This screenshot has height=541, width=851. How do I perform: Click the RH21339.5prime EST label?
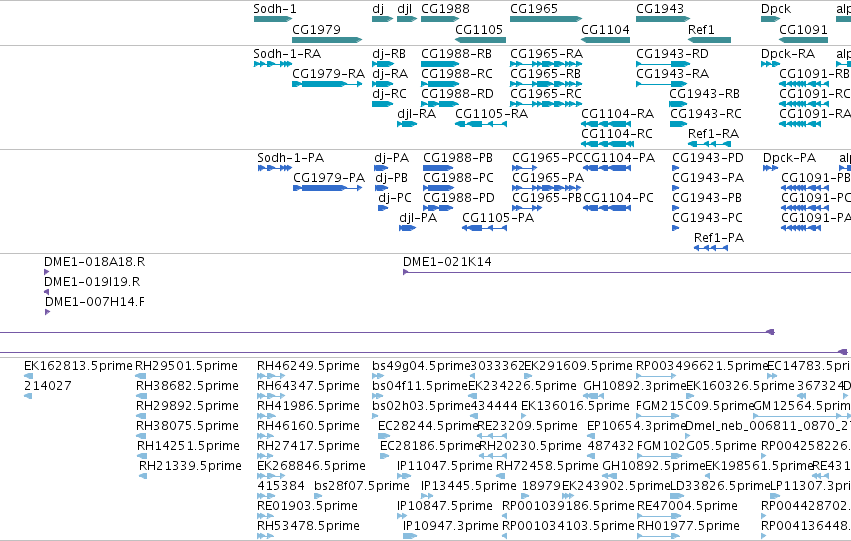click(x=190, y=466)
